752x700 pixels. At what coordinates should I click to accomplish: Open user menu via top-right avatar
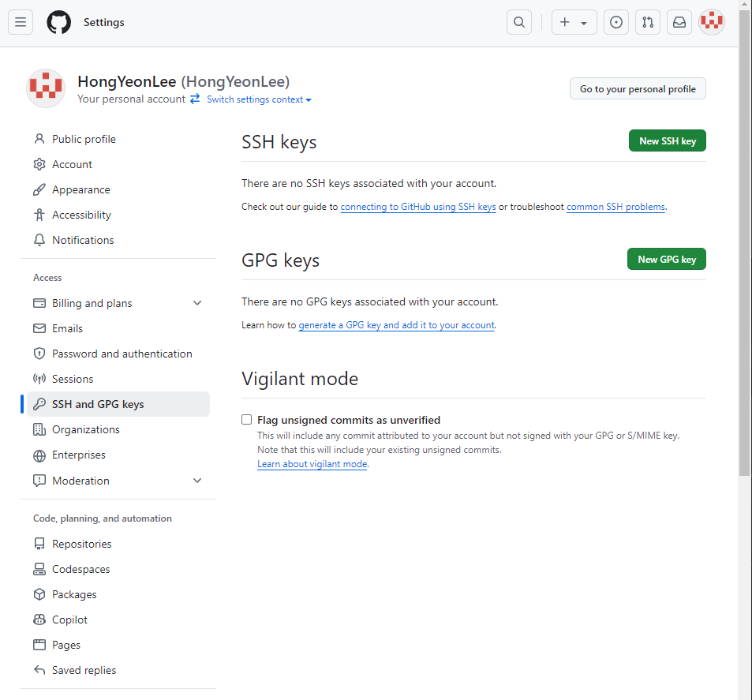[711, 22]
